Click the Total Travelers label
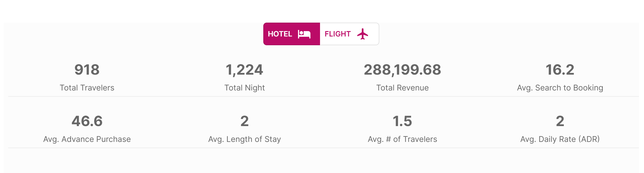 click(87, 88)
